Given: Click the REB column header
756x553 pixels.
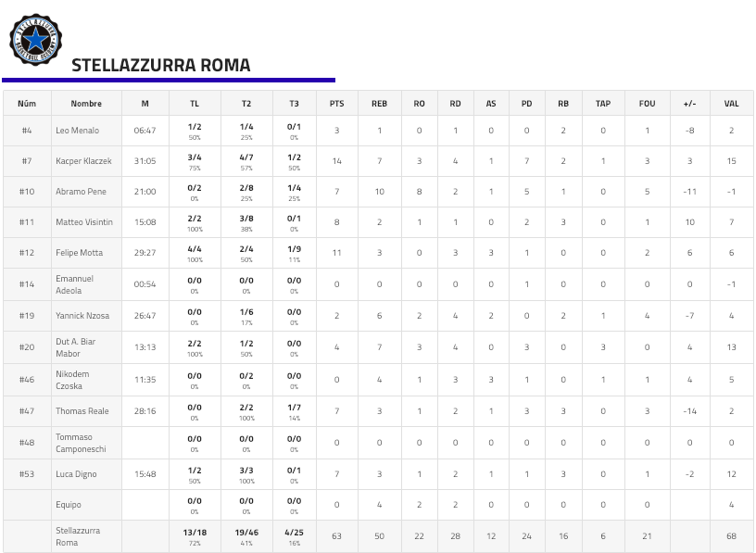Looking at the screenshot, I should (x=379, y=103).
